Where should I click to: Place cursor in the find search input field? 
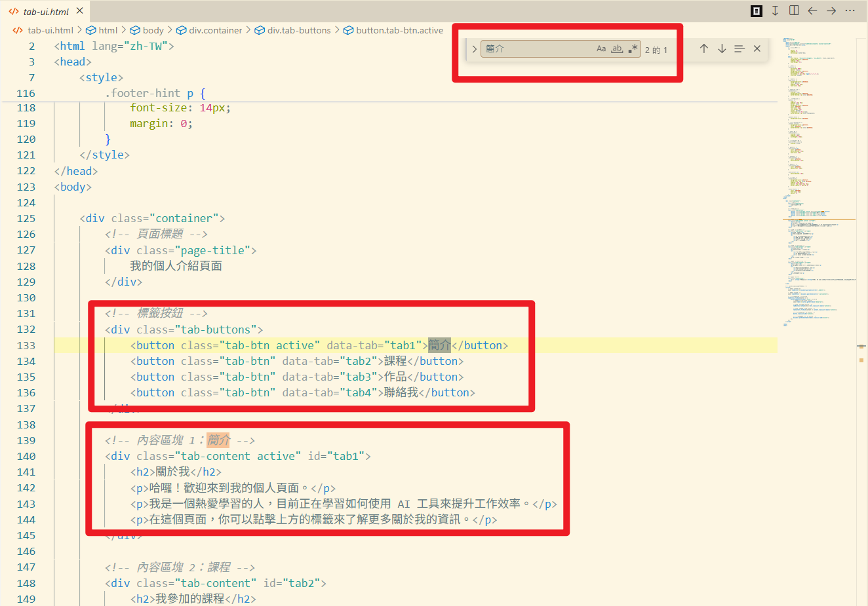[x=538, y=48]
